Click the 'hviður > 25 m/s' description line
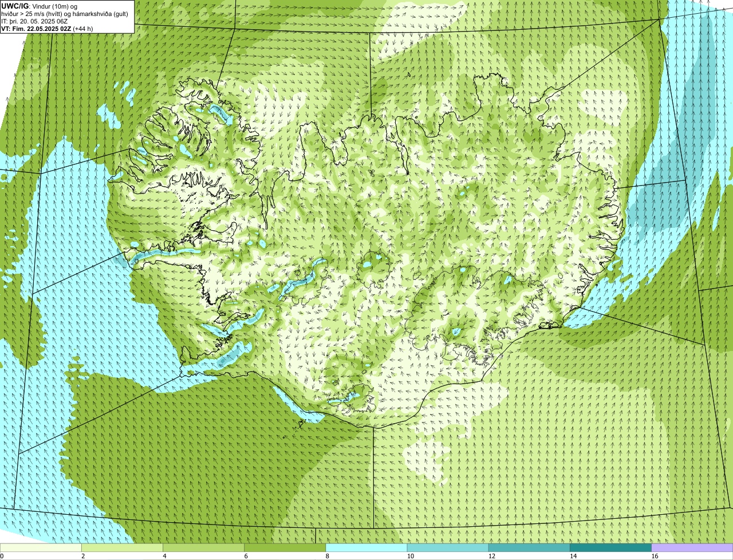 [65, 14]
